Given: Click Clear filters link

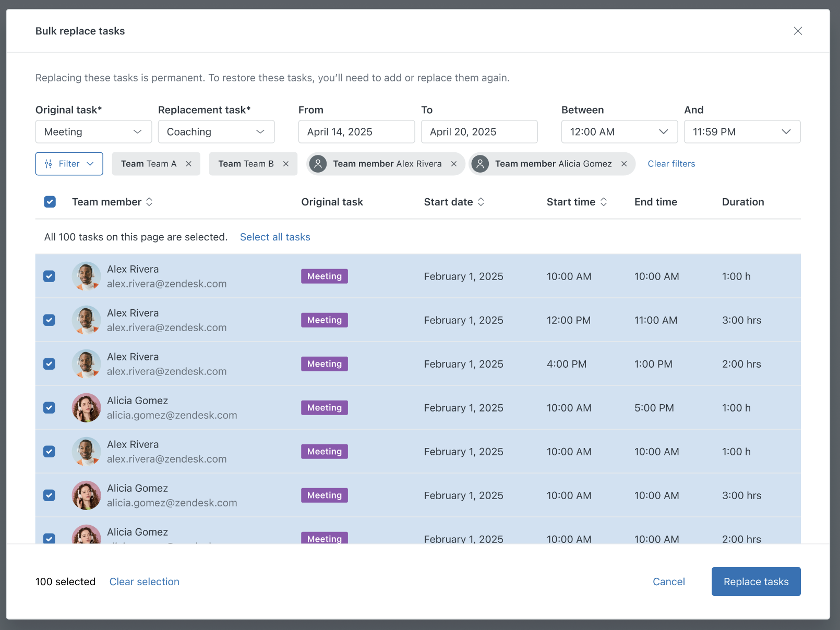Looking at the screenshot, I should [x=671, y=164].
